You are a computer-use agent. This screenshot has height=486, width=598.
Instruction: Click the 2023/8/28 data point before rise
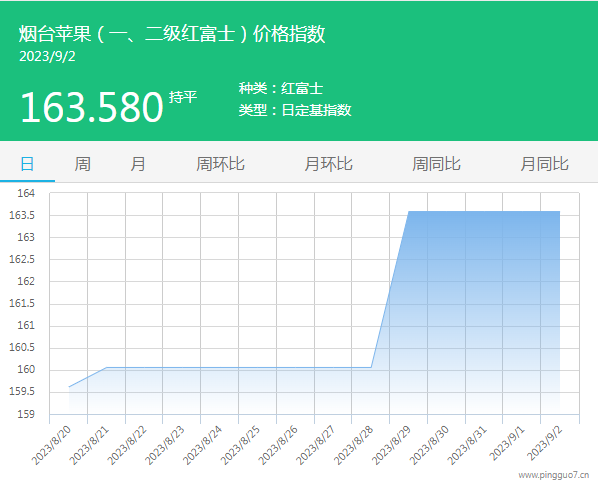click(371, 367)
